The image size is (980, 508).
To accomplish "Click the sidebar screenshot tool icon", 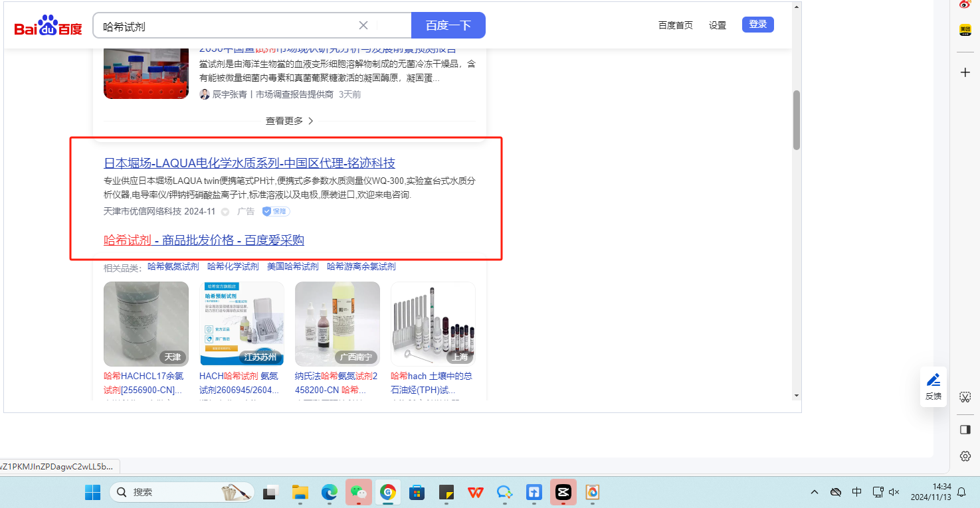I will click(965, 397).
